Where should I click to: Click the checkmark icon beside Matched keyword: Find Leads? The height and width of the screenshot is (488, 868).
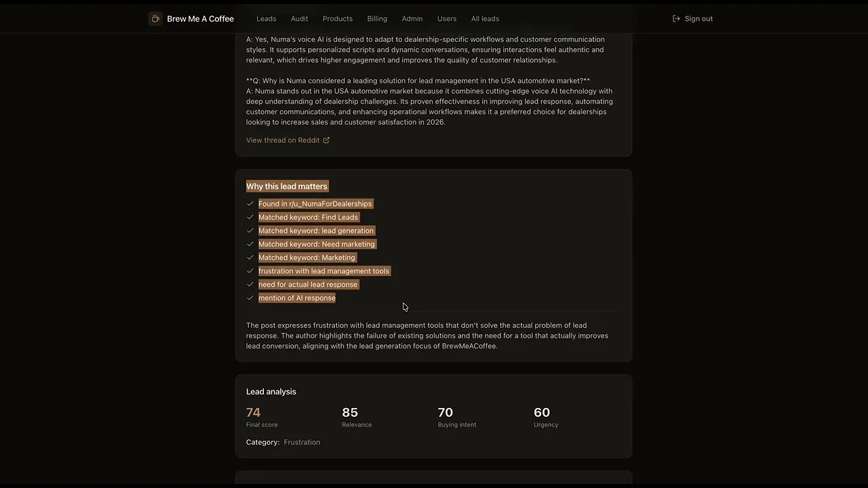[250, 217]
